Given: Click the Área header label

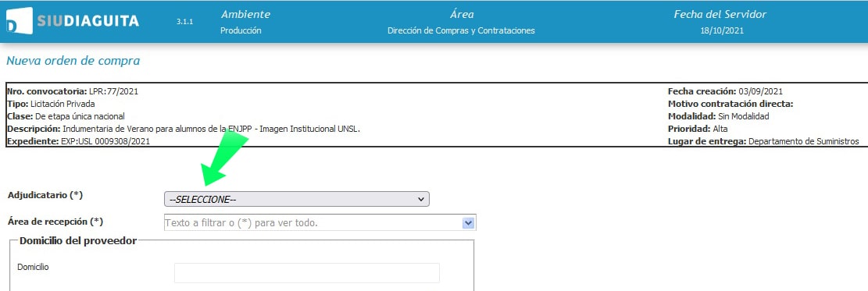Looking at the screenshot, I should 462,14.
